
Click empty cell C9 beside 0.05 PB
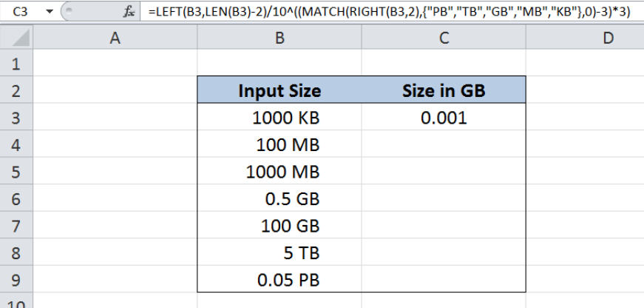(444, 279)
